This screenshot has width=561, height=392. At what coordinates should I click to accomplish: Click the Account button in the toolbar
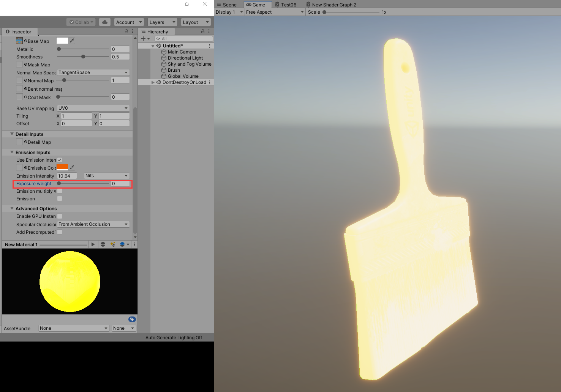click(x=129, y=22)
